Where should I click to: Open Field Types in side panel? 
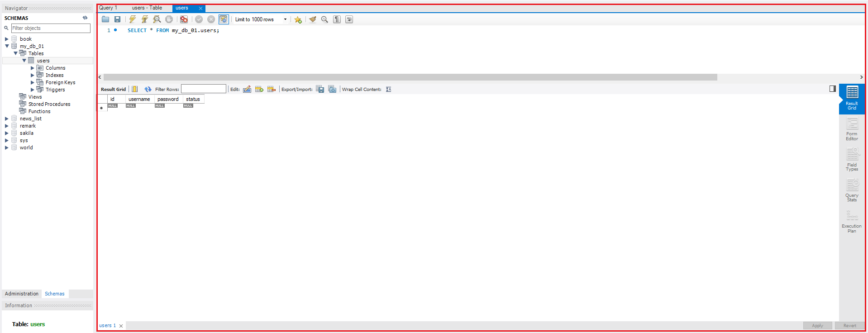point(852,160)
